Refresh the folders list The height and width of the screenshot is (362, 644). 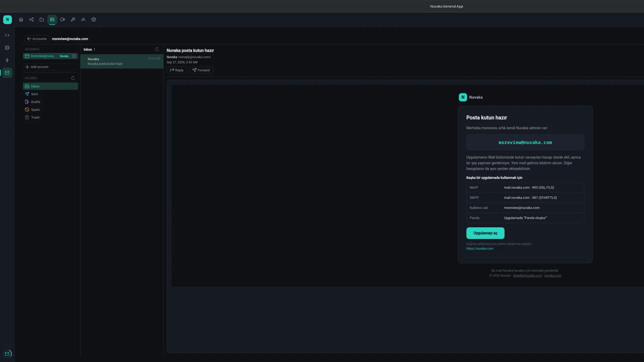click(x=73, y=78)
